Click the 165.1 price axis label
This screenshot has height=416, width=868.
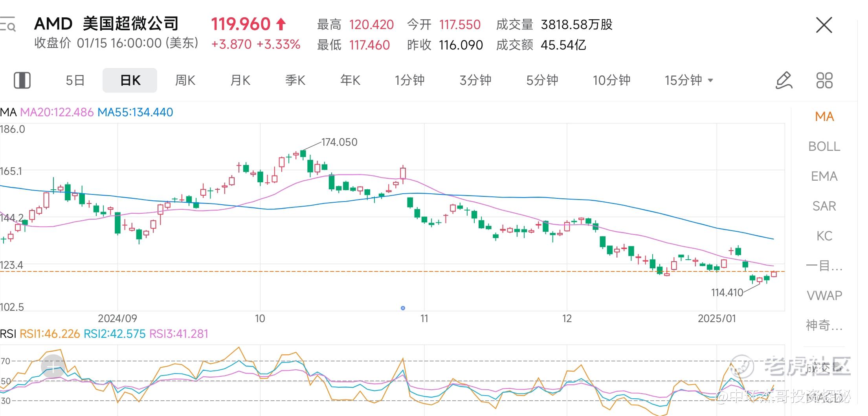click(11, 171)
